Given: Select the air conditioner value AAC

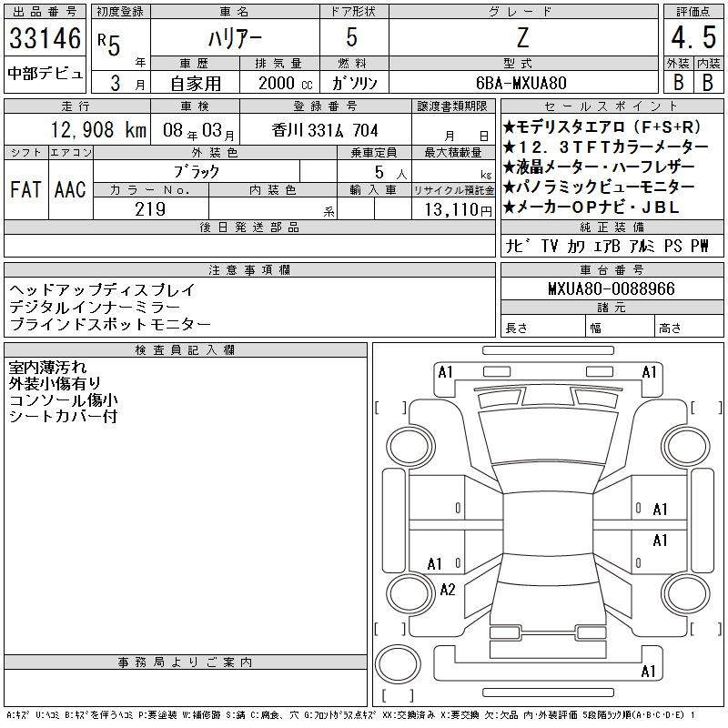Looking at the screenshot, I should [x=70, y=189].
